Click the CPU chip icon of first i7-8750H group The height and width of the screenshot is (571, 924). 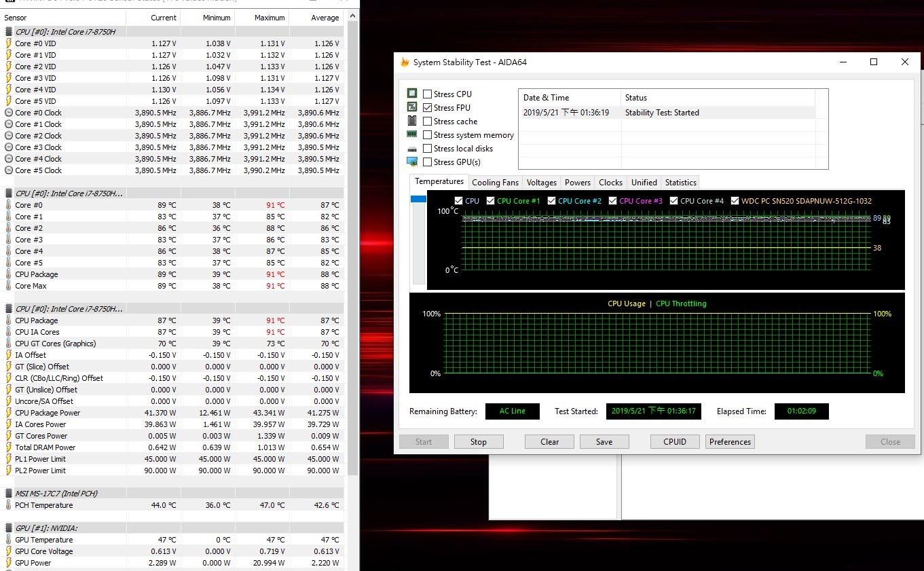point(9,32)
